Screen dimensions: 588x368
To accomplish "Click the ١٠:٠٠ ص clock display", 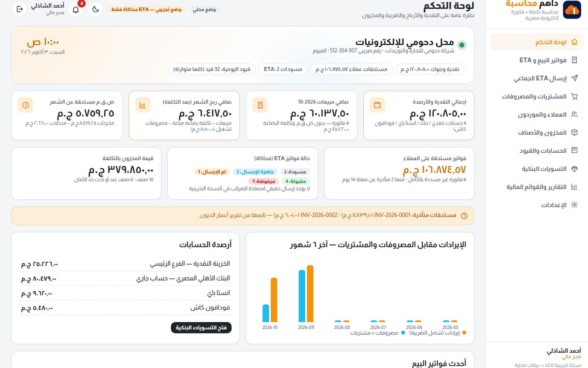I will click(x=43, y=42).
